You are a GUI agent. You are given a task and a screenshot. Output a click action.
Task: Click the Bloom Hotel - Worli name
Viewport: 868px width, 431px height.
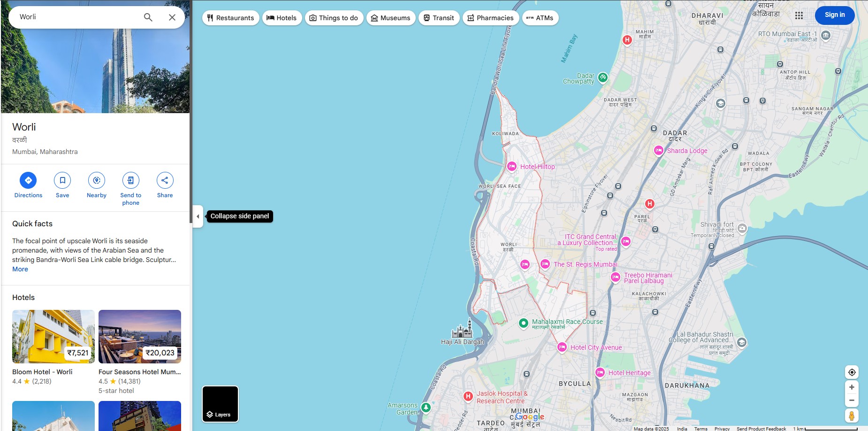tap(42, 372)
